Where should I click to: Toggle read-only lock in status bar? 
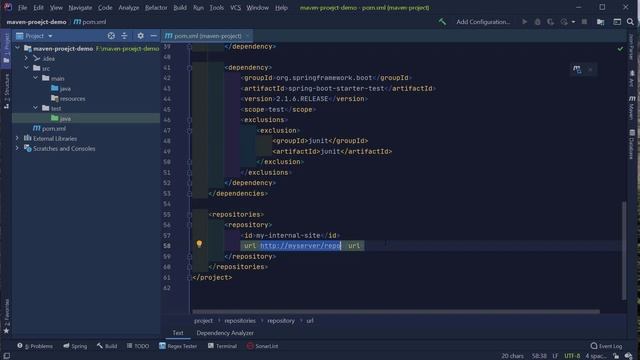(616, 356)
